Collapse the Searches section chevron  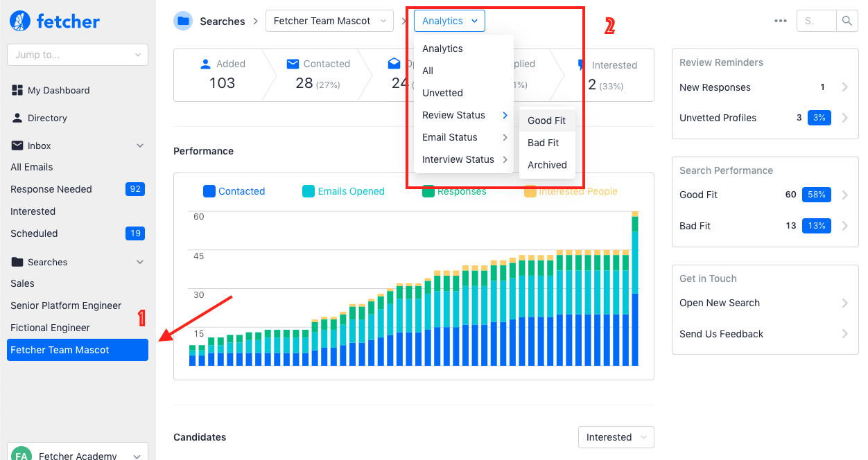pyautogui.click(x=140, y=262)
